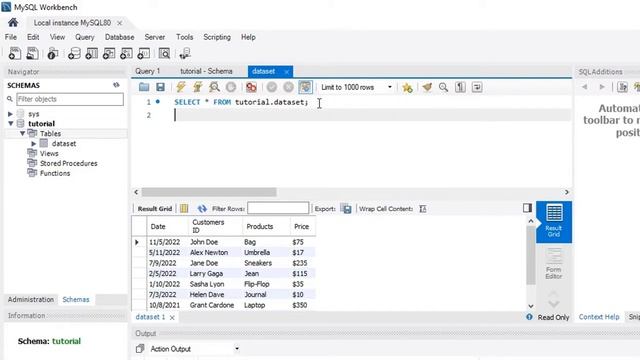The image size is (640, 360).
Task: Refresh result set data icon
Action: (x=202, y=209)
